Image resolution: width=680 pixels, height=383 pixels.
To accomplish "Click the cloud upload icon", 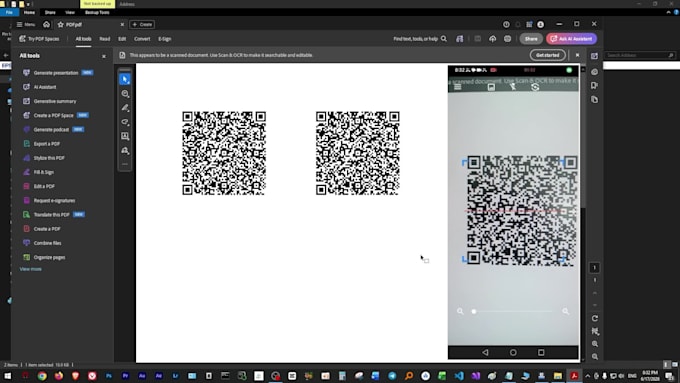I will pyautogui.click(x=492, y=39).
